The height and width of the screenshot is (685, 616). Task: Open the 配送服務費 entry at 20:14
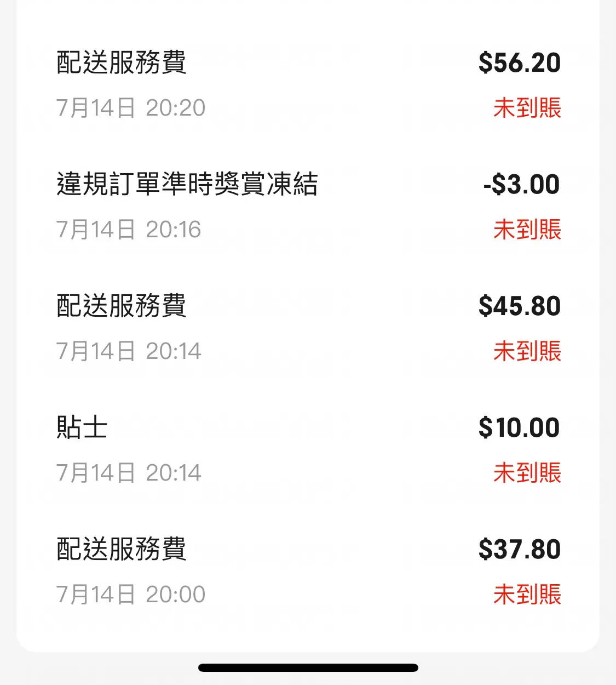click(308, 328)
